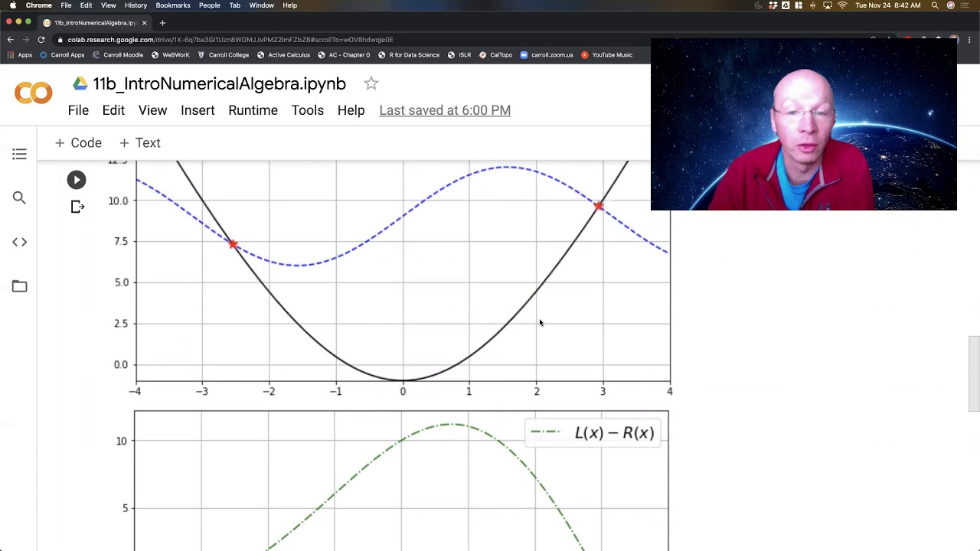Open the Chrome three-dot menu
Screen dimensions: 980x551
971,40
